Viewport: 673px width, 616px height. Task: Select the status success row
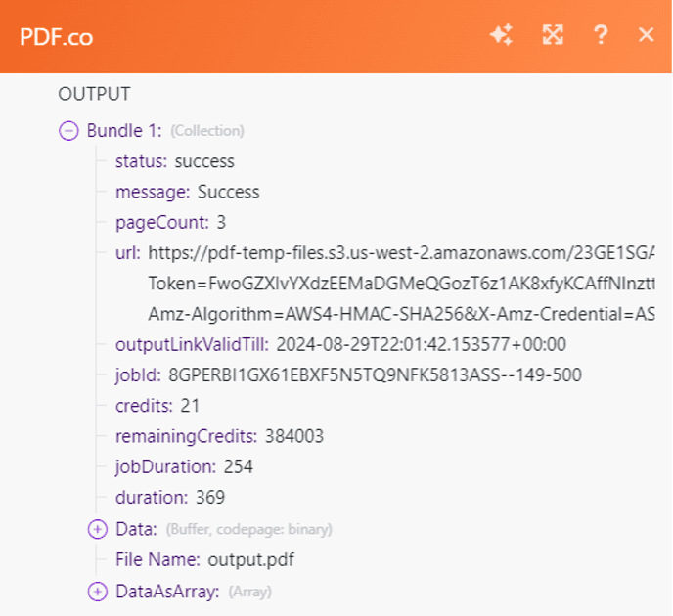pyautogui.click(x=175, y=161)
